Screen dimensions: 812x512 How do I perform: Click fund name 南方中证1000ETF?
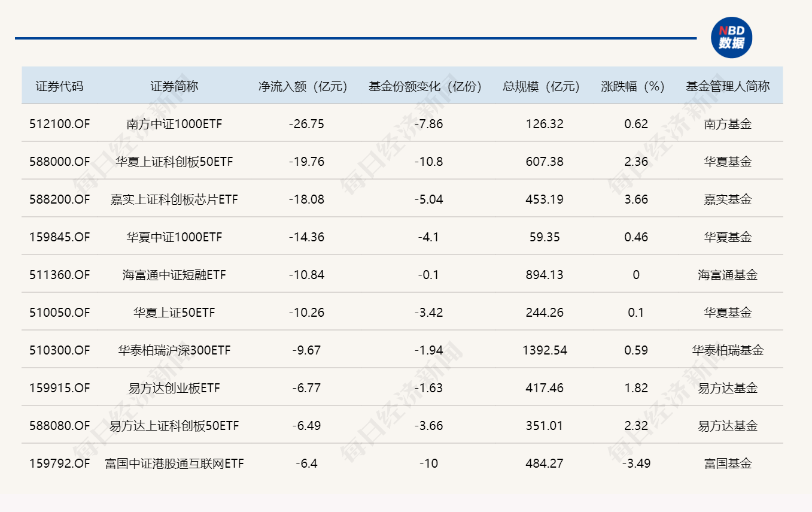pos(174,124)
